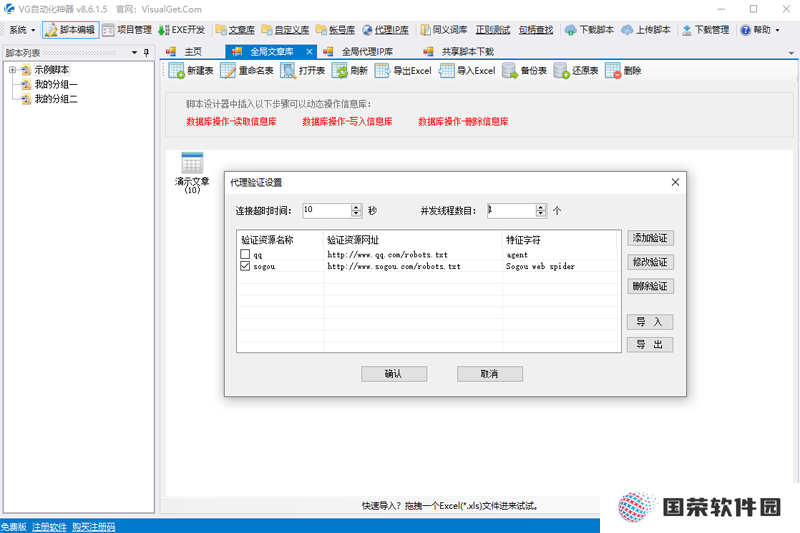Image resolution: width=800 pixels, height=533 pixels.
Task: Click the 备份表 backup table icon
Action: 510,71
